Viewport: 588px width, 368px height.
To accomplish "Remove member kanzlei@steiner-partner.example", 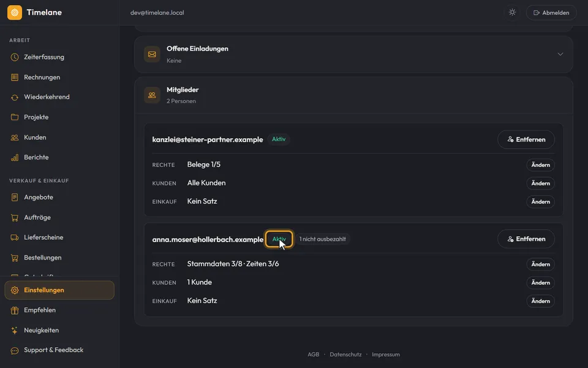I will [x=526, y=139].
